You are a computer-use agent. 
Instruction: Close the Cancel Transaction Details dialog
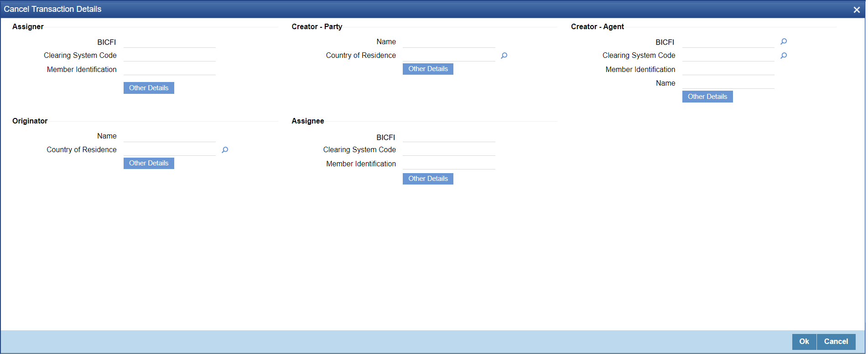[x=857, y=10]
